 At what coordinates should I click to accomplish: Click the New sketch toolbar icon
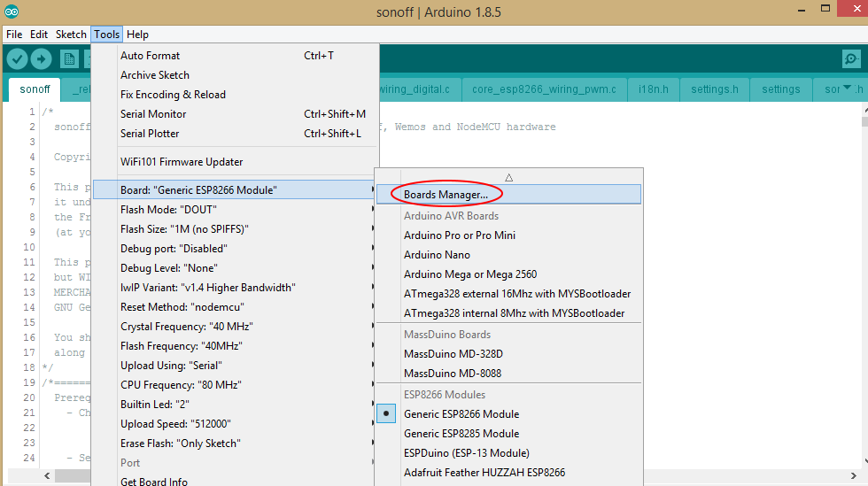[69, 58]
